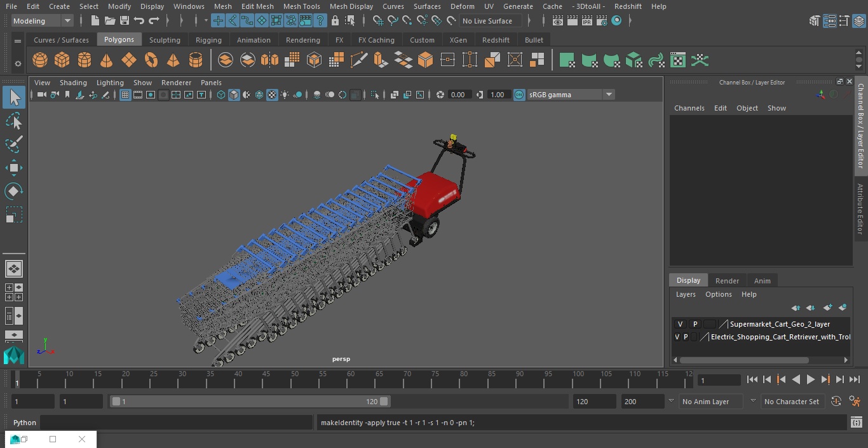Screen dimensions: 868x448
Task: Click the current frame number field
Action: tap(719, 380)
